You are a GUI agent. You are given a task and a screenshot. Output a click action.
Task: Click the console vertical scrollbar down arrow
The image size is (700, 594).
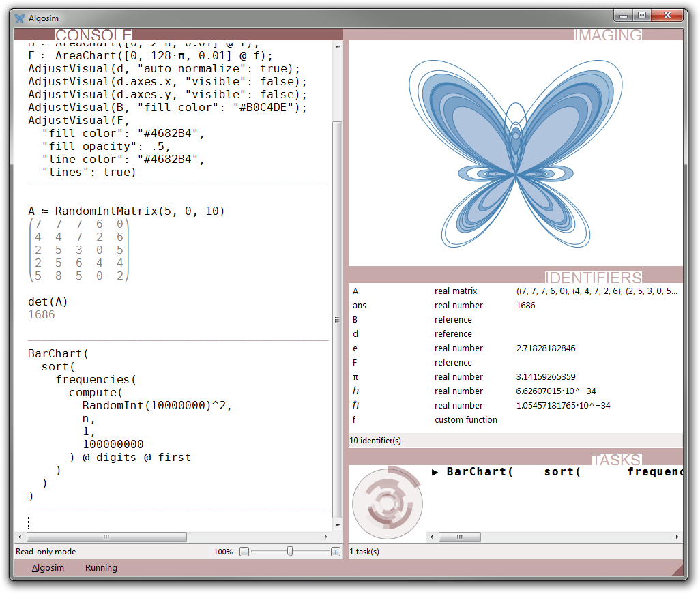coord(336,525)
